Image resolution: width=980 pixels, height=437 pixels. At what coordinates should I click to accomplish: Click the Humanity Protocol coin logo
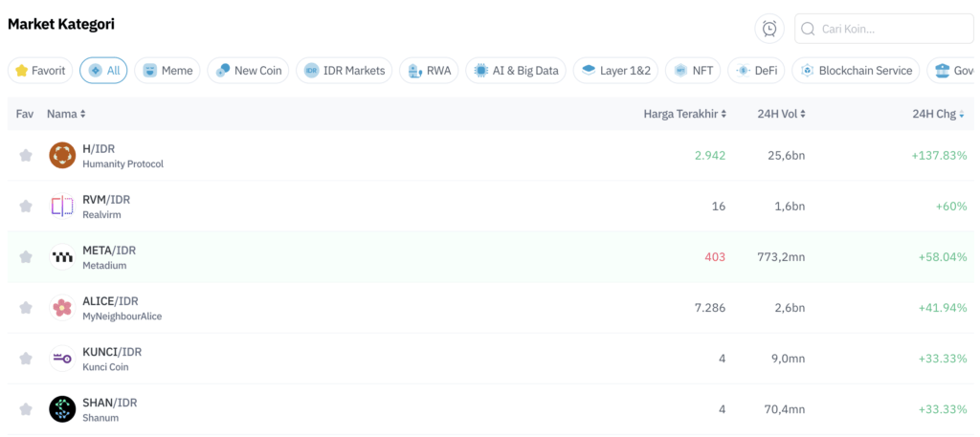(x=62, y=155)
